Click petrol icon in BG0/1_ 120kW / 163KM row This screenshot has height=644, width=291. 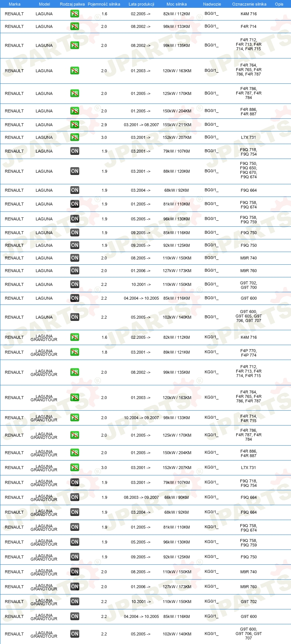pyautogui.click(x=75, y=71)
